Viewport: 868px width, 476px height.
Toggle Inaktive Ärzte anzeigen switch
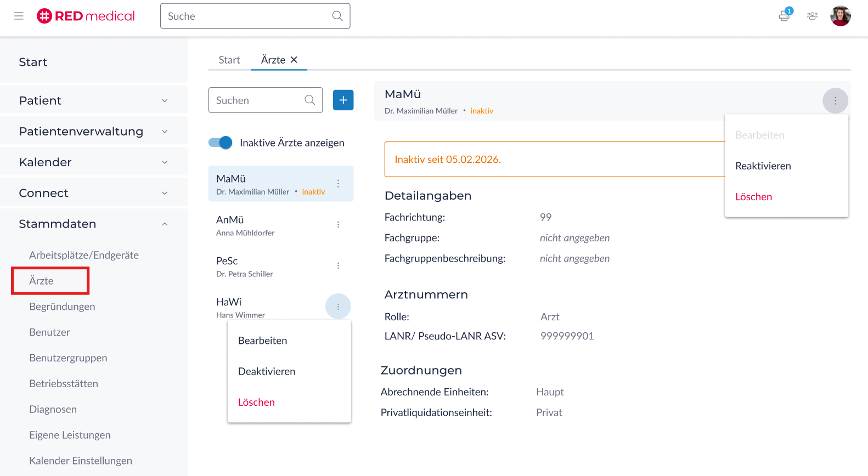pos(221,143)
